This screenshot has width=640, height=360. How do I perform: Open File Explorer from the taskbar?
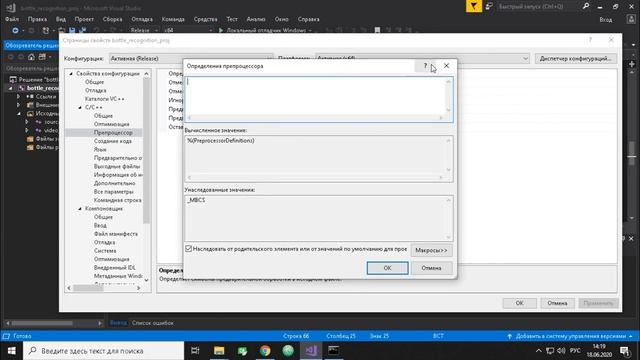(x=219, y=351)
